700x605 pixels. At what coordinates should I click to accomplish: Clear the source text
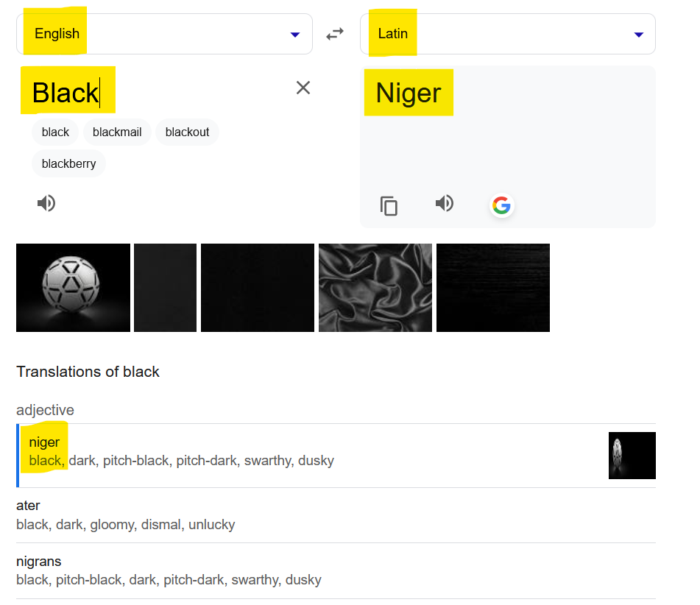(303, 88)
